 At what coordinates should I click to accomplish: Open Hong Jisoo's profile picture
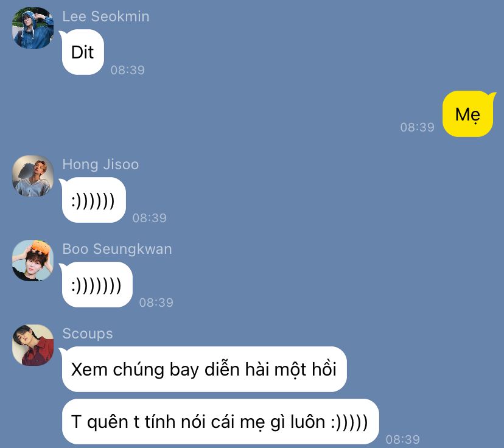(33, 176)
